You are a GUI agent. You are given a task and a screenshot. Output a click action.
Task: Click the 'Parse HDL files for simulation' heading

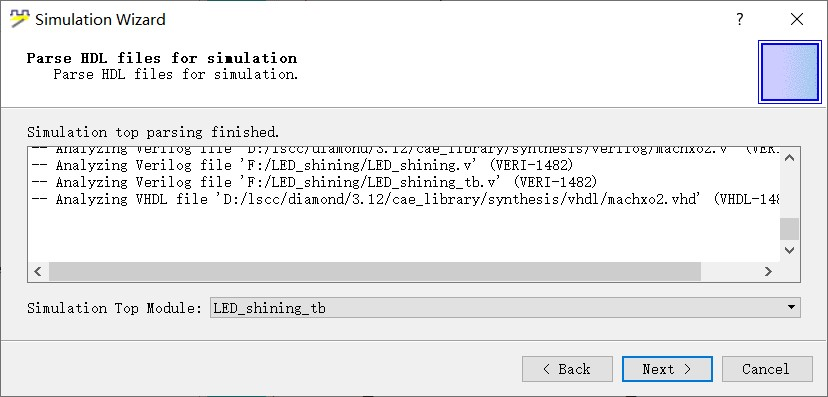(162, 58)
